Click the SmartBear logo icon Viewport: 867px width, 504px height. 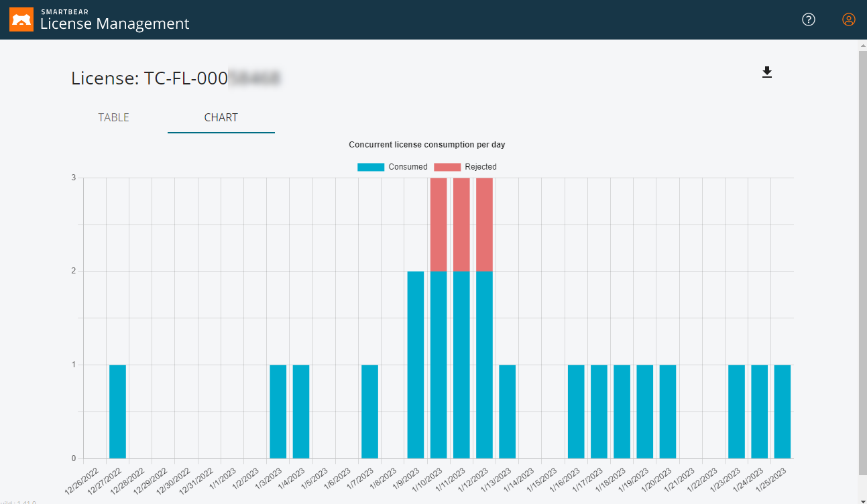[21, 20]
